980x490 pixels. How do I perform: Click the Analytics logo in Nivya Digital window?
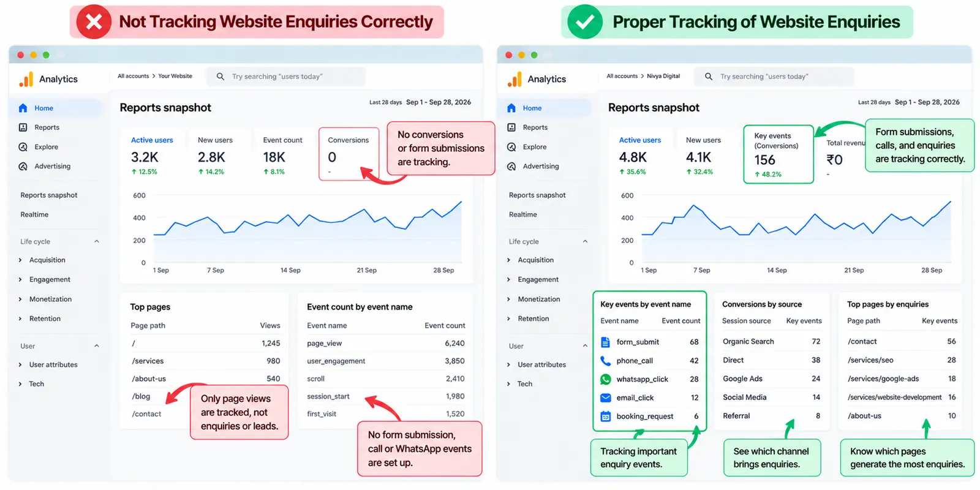(x=514, y=79)
